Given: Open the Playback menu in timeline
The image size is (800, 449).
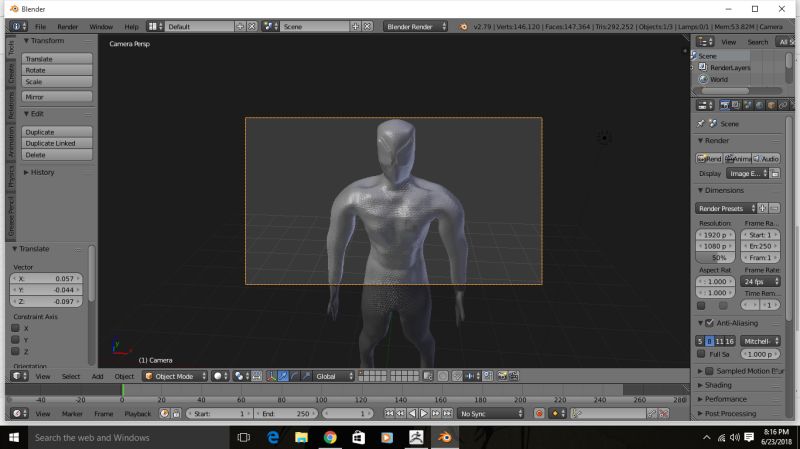Looking at the screenshot, I should coord(138,414).
